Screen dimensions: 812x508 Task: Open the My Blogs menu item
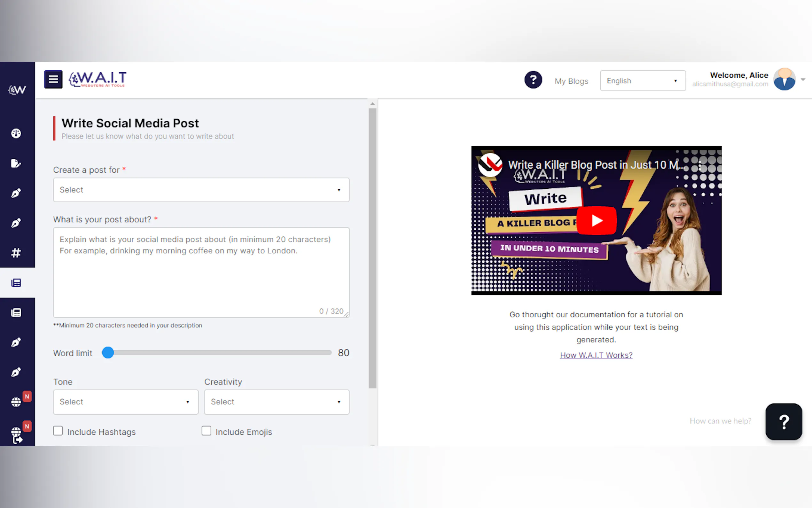click(x=571, y=81)
